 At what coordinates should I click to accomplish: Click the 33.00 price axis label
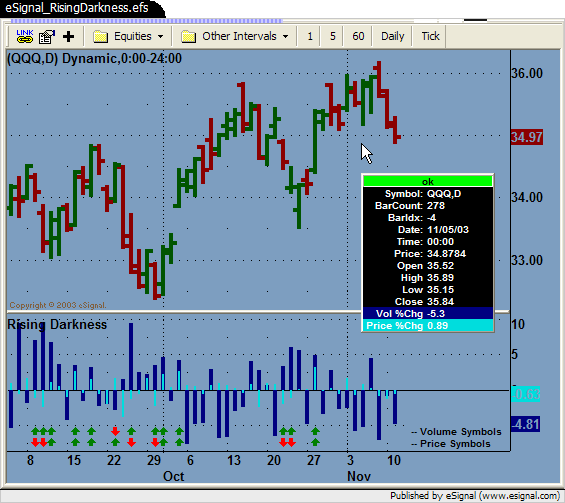point(527,260)
